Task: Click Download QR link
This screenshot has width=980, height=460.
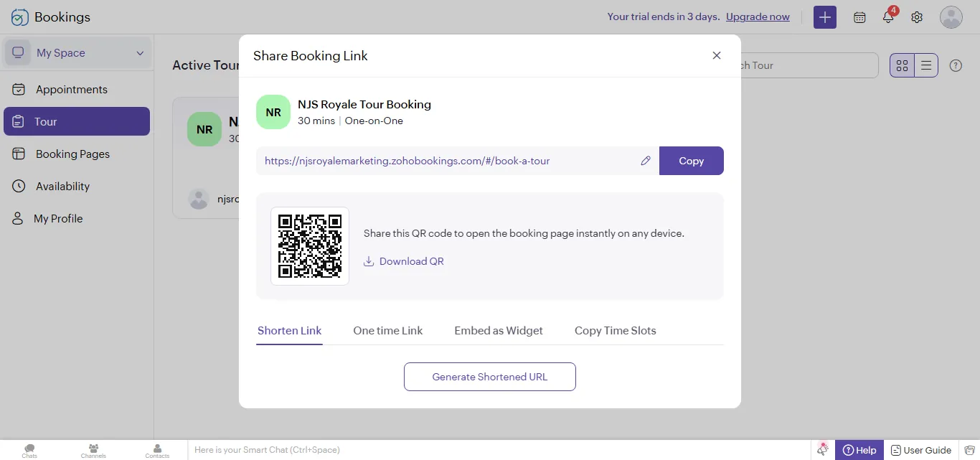Action: point(404,261)
